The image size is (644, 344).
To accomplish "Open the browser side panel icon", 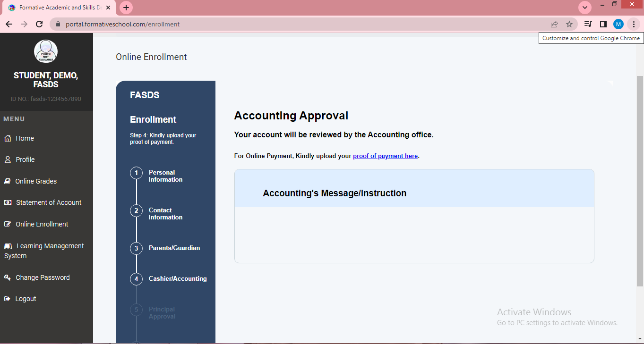I will pos(603,24).
